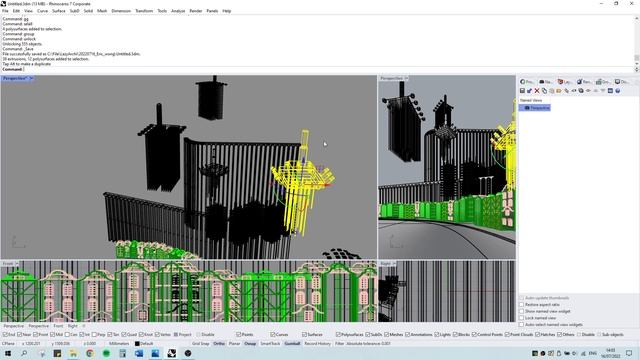Click the copy icon in Named Views toolbar
The height and width of the screenshot is (360, 640).
pyautogui.click(x=544, y=91)
